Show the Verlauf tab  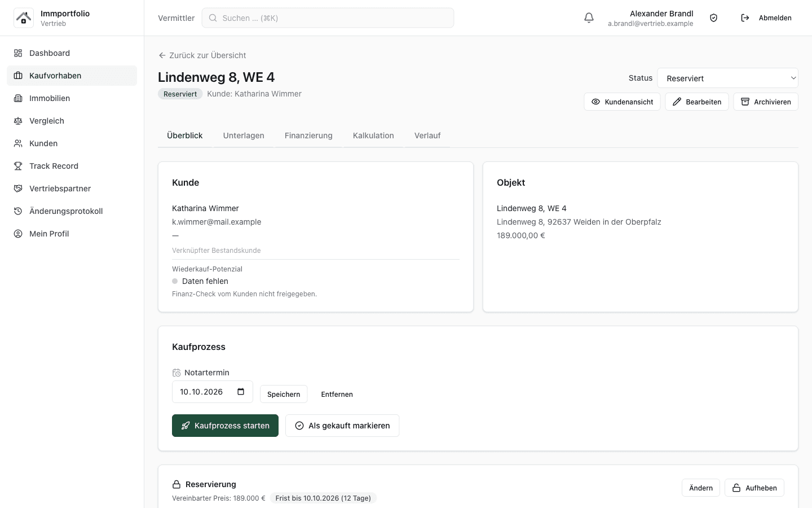(x=427, y=135)
